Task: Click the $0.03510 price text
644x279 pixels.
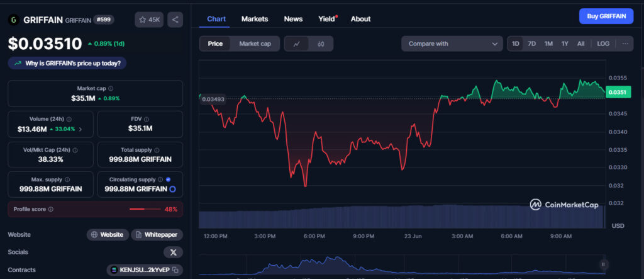Action: coord(45,44)
